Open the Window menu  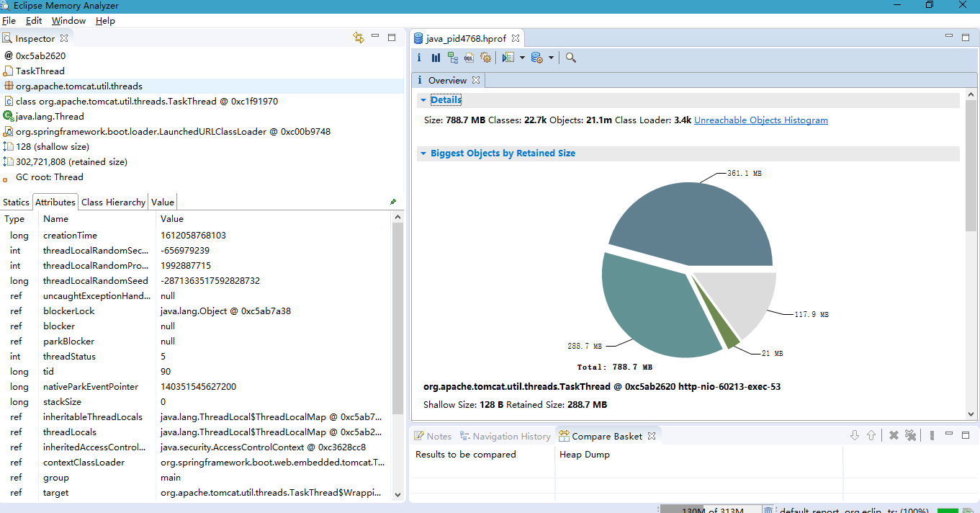68,21
